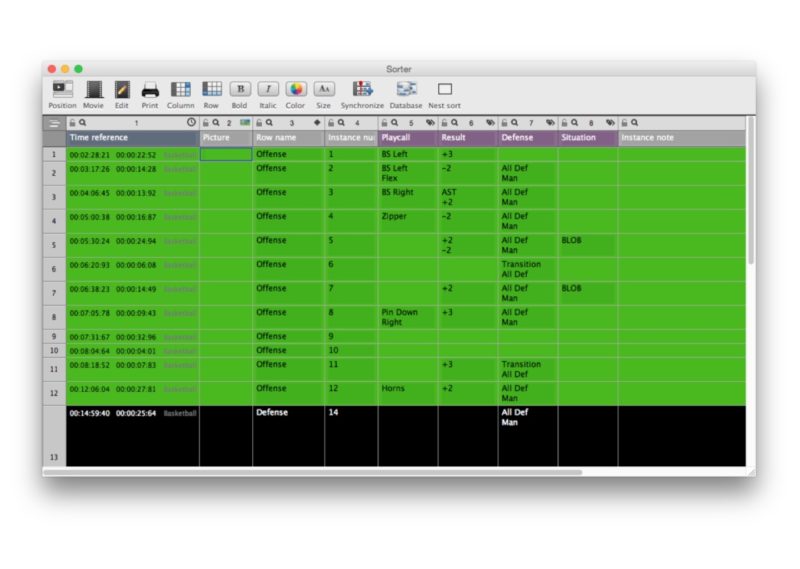Select the Situation column header

click(588, 138)
